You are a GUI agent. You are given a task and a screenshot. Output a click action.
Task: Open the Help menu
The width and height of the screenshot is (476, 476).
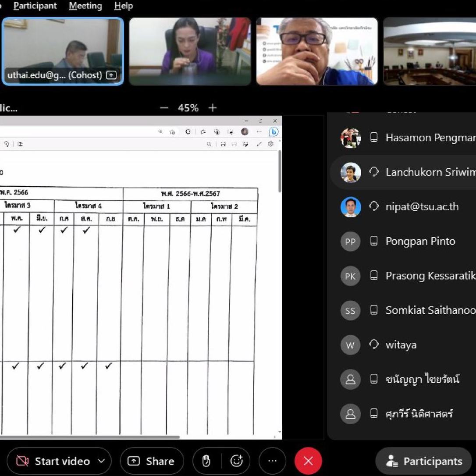coord(124,5)
